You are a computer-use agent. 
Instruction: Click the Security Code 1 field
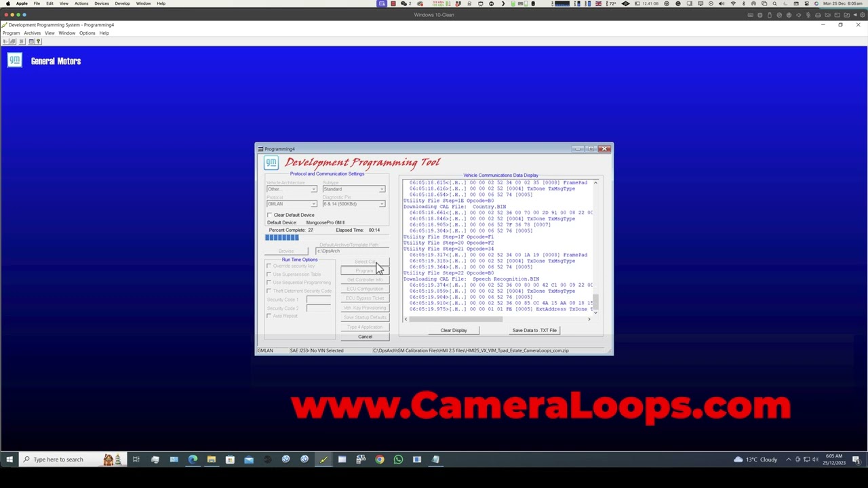[319, 300]
